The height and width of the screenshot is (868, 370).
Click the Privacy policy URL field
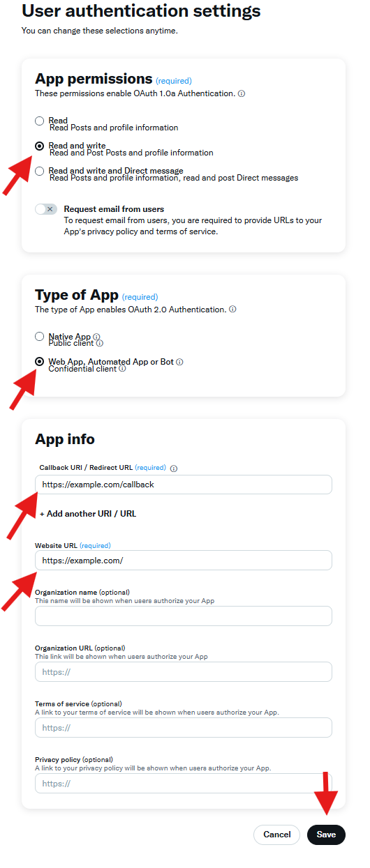coord(184,784)
